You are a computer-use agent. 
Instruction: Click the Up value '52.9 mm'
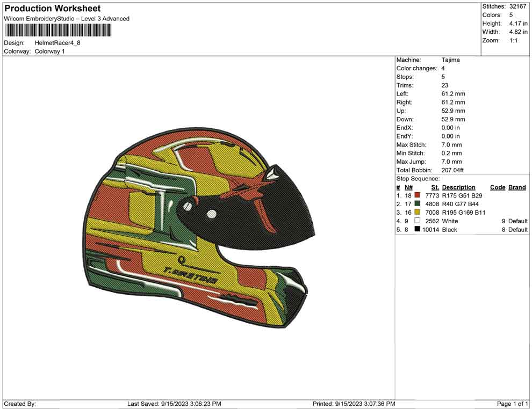[x=454, y=111]
